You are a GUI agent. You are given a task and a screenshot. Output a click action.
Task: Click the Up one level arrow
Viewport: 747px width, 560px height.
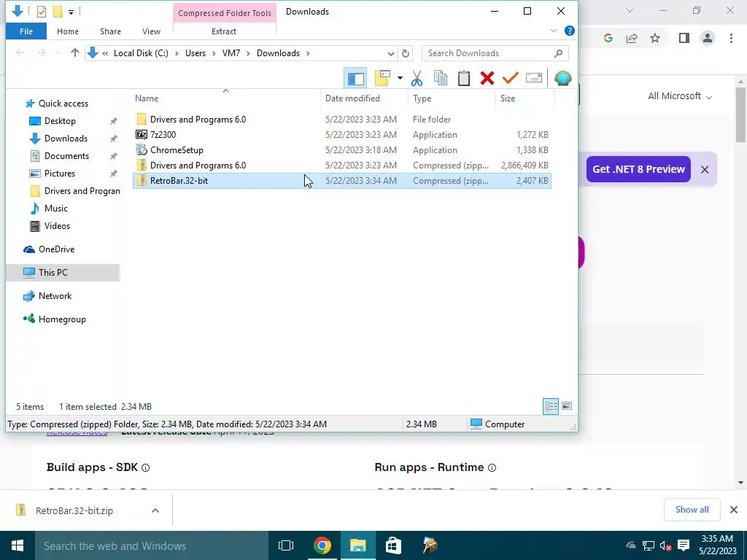click(x=75, y=52)
